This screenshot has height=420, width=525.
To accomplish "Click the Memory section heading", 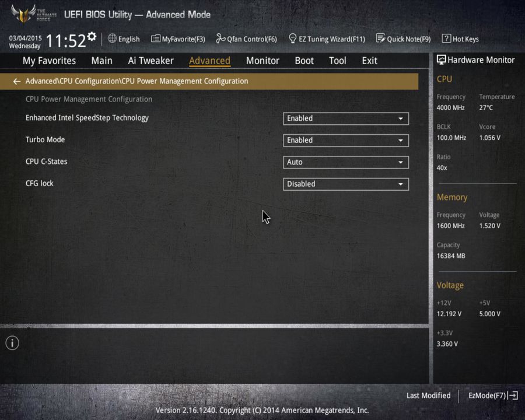I will coord(452,197).
